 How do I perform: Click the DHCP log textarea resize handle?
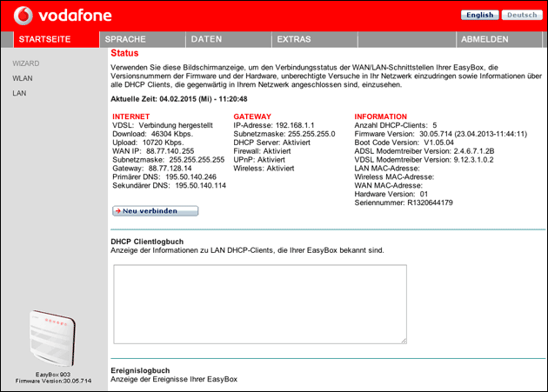pos(404,341)
